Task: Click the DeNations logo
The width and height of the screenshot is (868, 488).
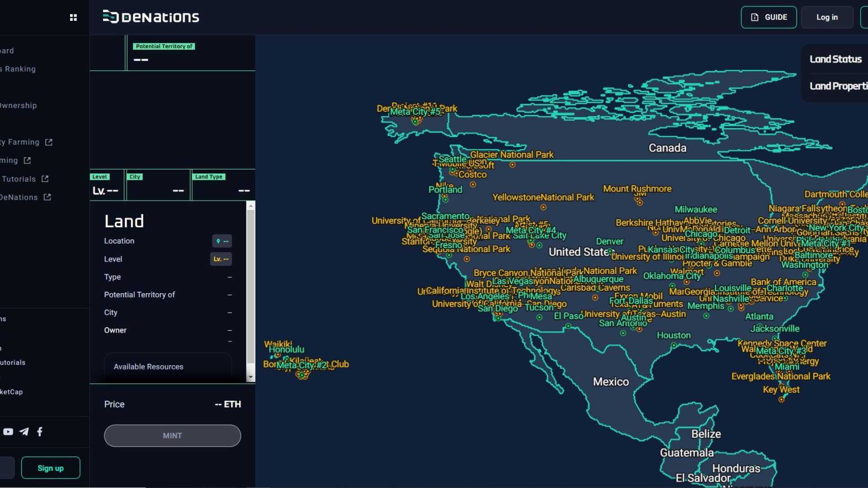Action: (151, 17)
